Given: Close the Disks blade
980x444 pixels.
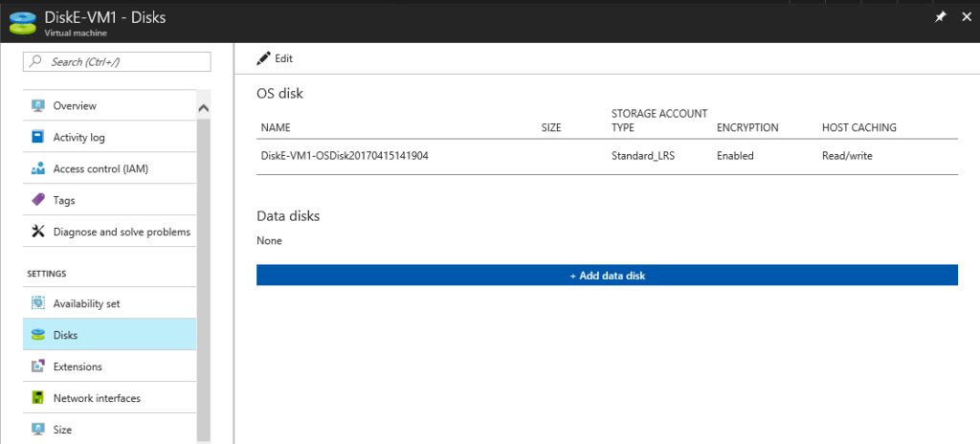Looking at the screenshot, I should click(x=967, y=17).
